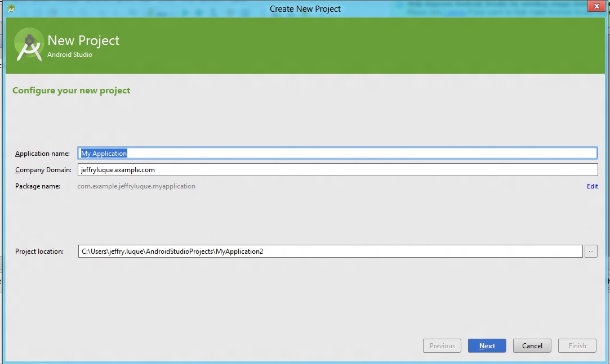This screenshot has height=364, width=610.
Task: Go to the Next wizard step
Action: (x=487, y=346)
